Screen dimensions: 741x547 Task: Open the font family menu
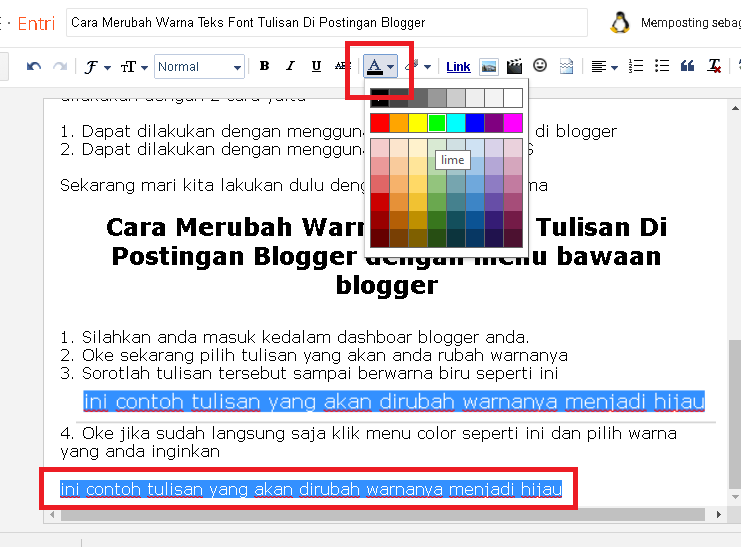[97, 67]
